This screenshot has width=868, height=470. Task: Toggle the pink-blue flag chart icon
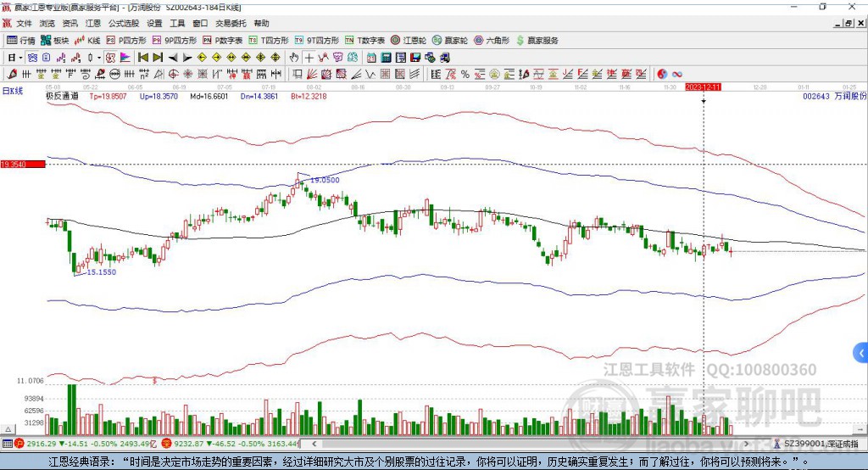pos(125,58)
